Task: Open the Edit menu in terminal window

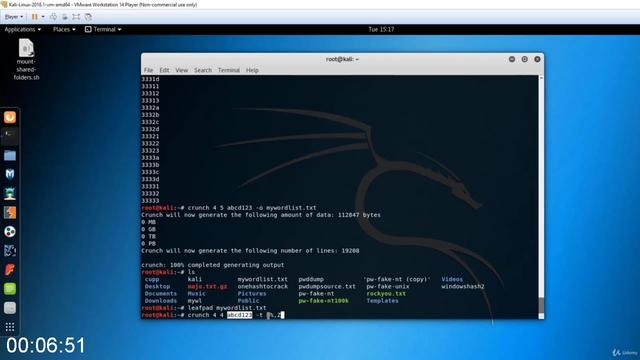Action: pos(164,70)
